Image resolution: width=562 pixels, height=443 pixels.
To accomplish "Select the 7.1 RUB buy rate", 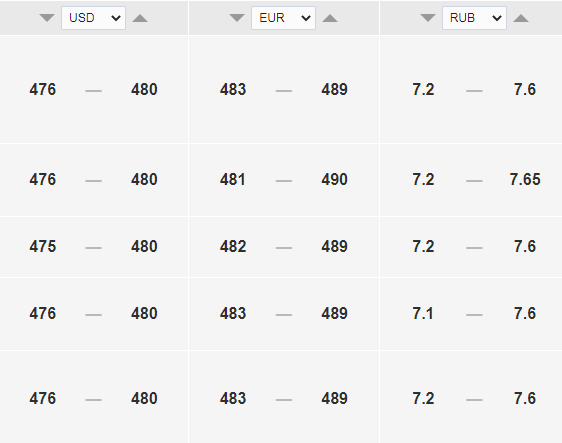I will 423,314.
